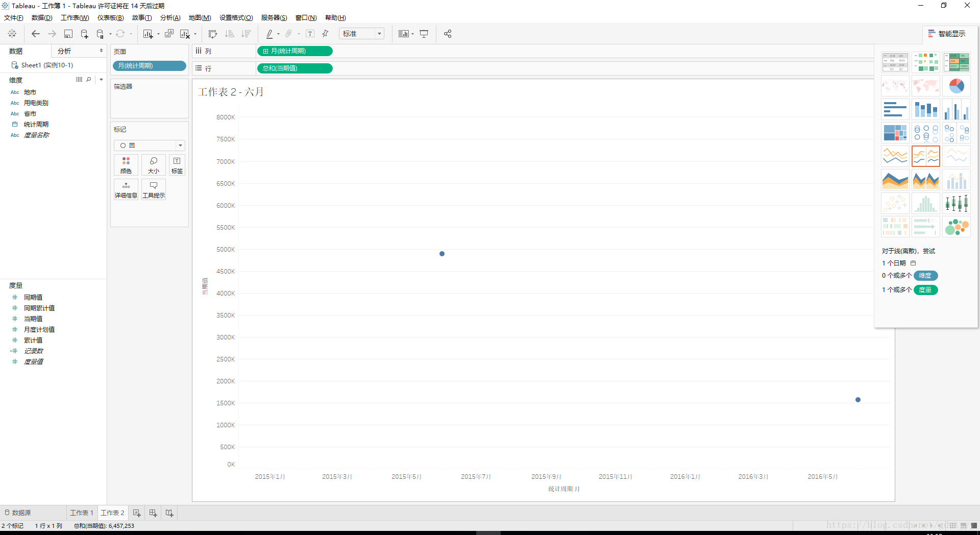The image size is (980, 535).
Task: Select packed bubbles chart in Show Me
Action: point(957,227)
